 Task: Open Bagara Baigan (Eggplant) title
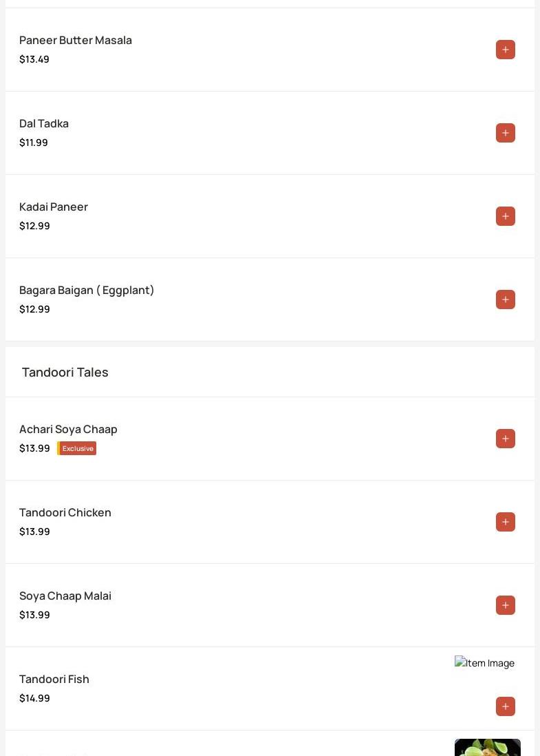(x=87, y=291)
